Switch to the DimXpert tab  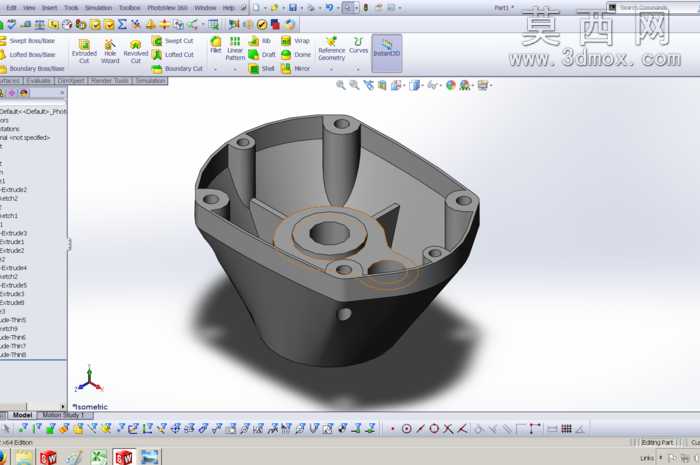(x=71, y=80)
